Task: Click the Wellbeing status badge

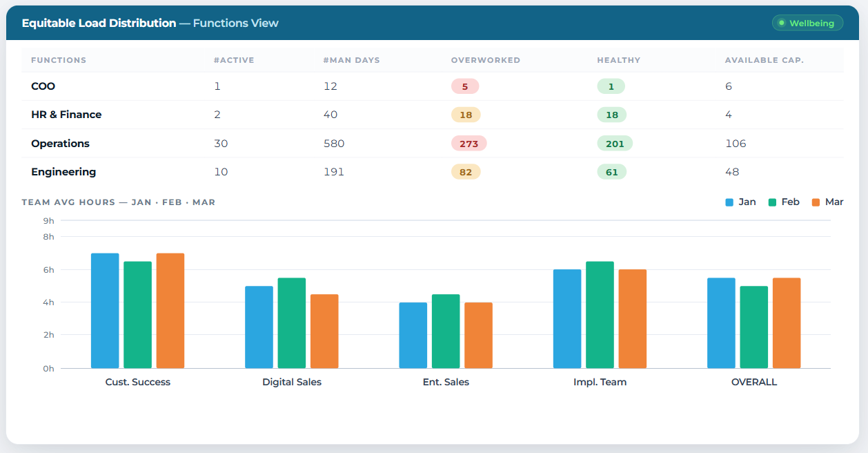Action: coord(807,23)
